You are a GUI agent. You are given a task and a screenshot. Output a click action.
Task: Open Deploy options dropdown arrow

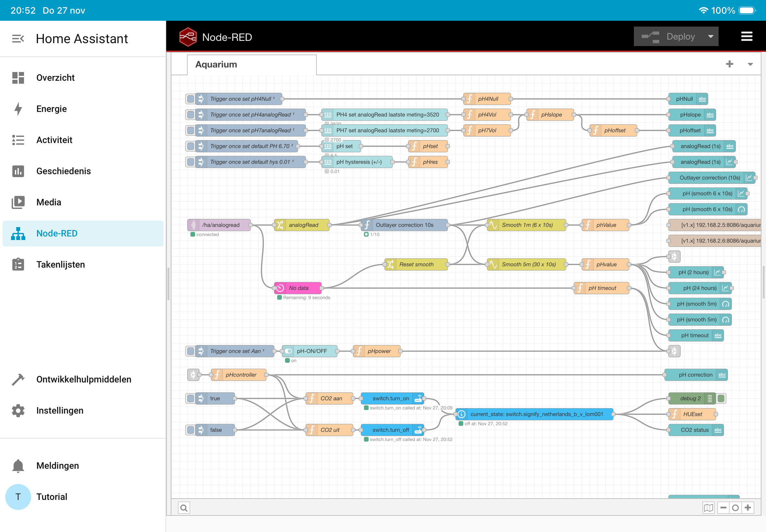[x=710, y=36]
